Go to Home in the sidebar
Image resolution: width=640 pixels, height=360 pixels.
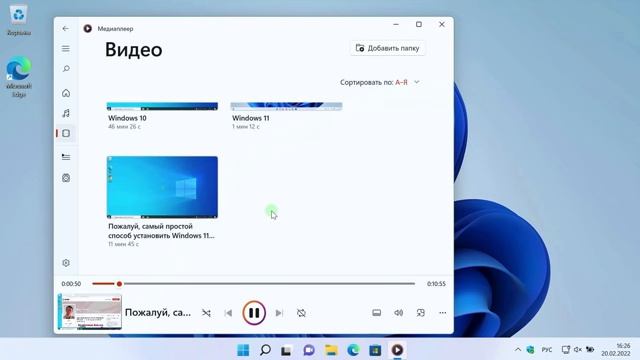click(x=66, y=93)
